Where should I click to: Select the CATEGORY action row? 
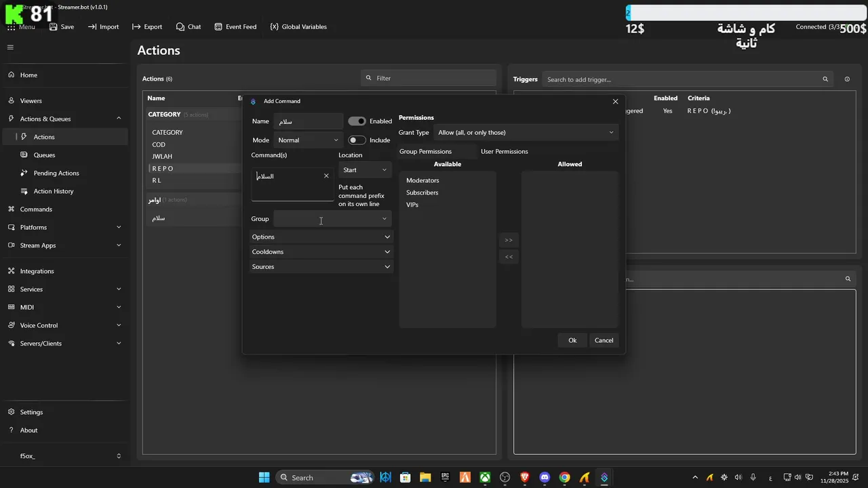(193, 132)
